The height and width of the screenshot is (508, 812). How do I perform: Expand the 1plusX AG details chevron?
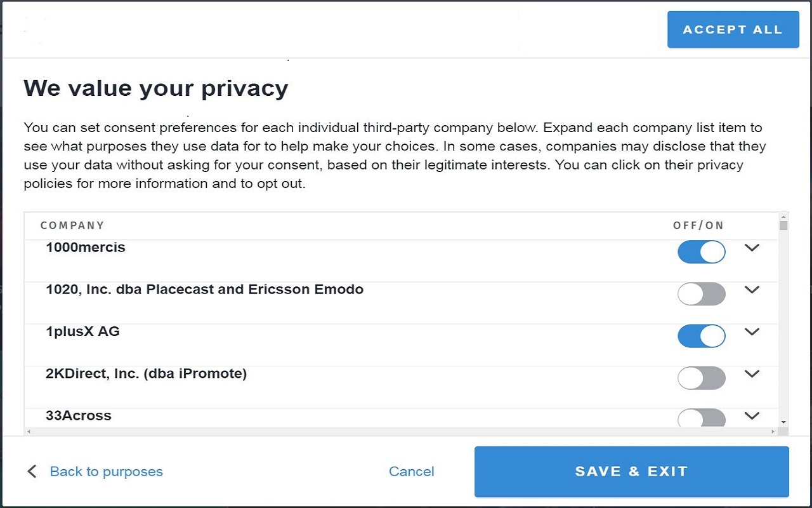click(752, 331)
